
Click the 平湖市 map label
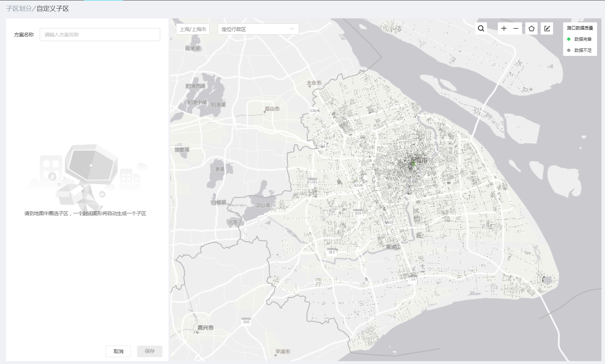[283, 351]
